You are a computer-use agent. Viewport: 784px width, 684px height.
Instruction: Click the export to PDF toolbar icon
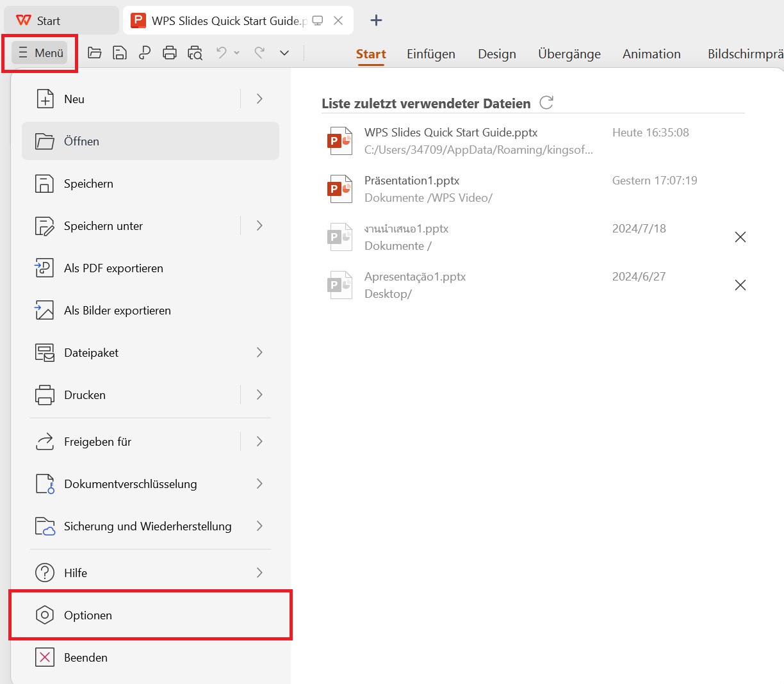[145, 53]
